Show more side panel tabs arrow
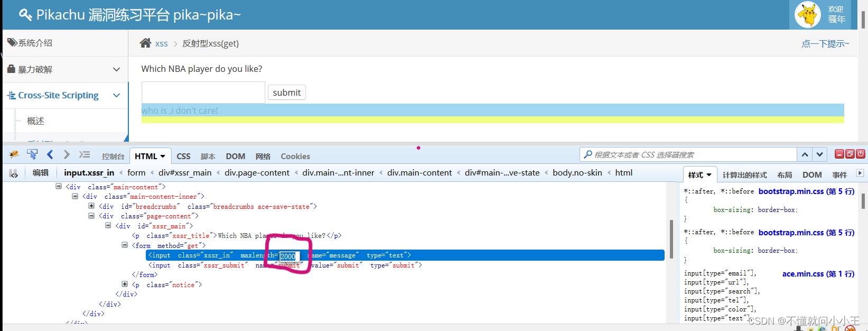Image resolution: width=868 pixels, height=331 pixels. [x=860, y=173]
